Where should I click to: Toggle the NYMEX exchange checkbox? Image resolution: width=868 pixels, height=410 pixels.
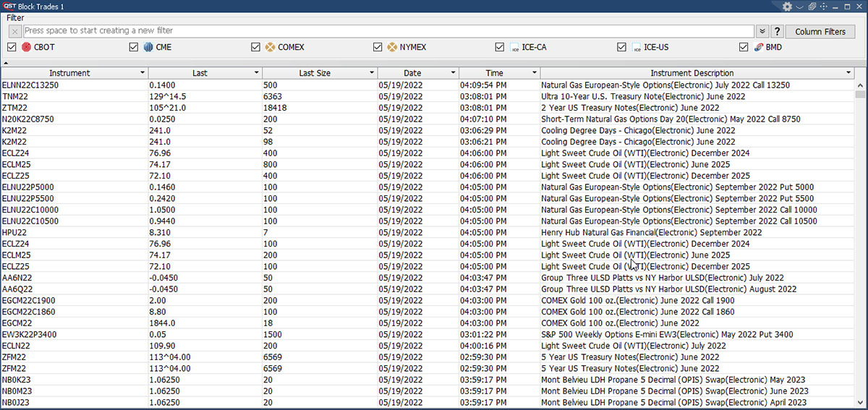[x=378, y=48]
